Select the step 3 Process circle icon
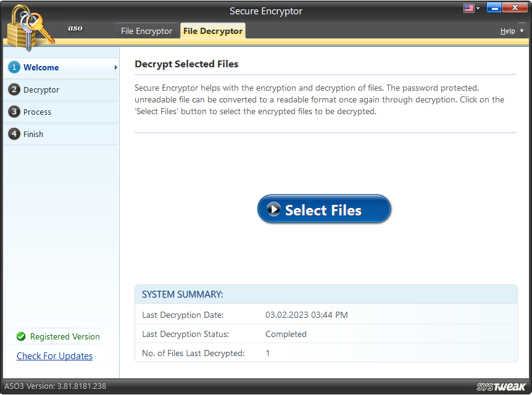532x395 pixels. point(14,112)
